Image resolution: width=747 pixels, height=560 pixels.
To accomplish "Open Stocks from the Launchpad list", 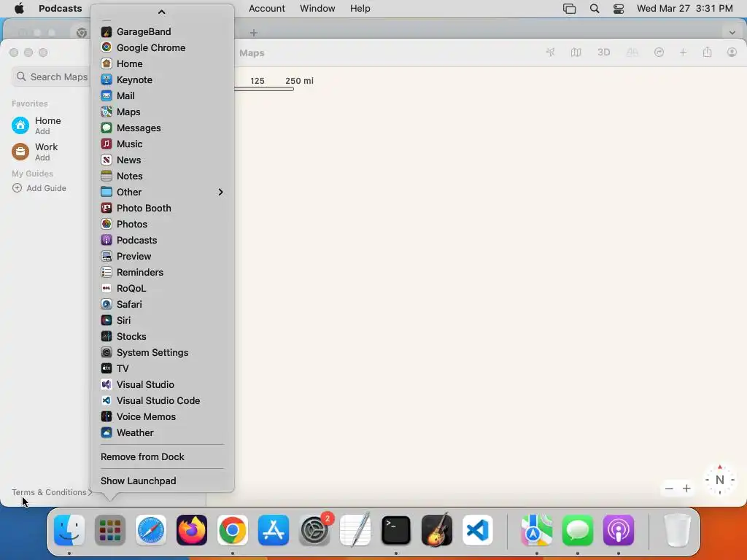I will [x=162, y=336].
